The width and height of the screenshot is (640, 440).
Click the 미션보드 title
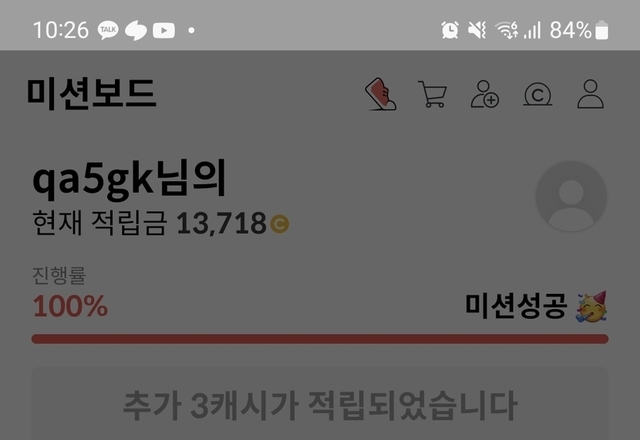pos(91,93)
